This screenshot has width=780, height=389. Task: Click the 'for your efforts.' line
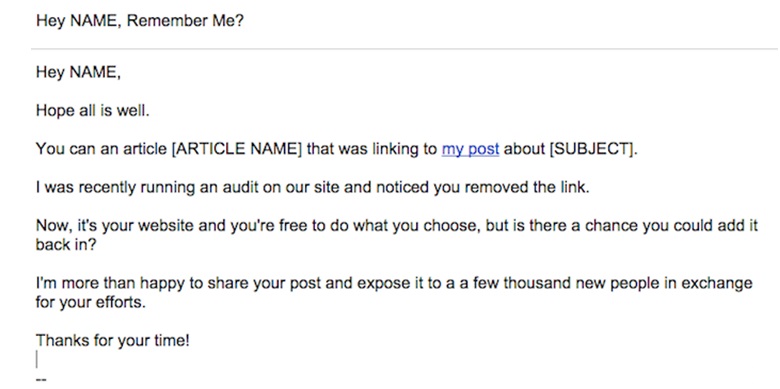pyautogui.click(x=91, y=302)
